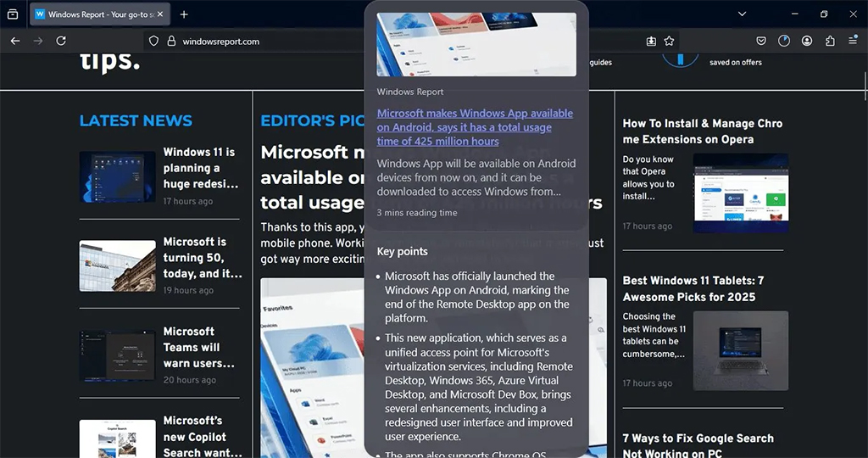
Task: Open link preview article headline link
Action: point(475,127)
